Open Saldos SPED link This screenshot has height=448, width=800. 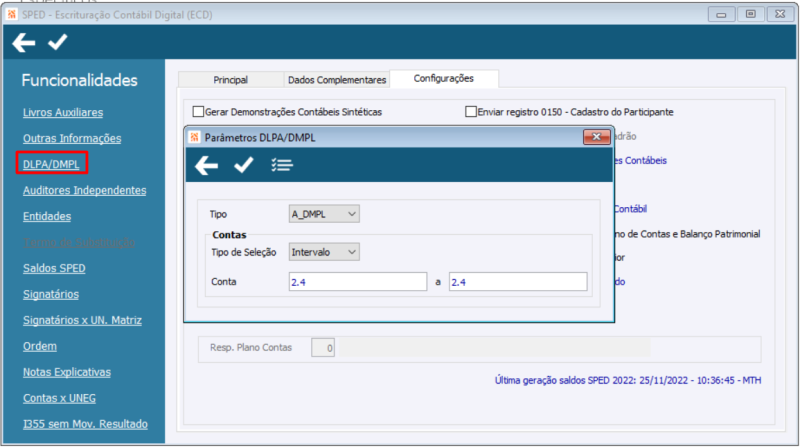point(54,268)
